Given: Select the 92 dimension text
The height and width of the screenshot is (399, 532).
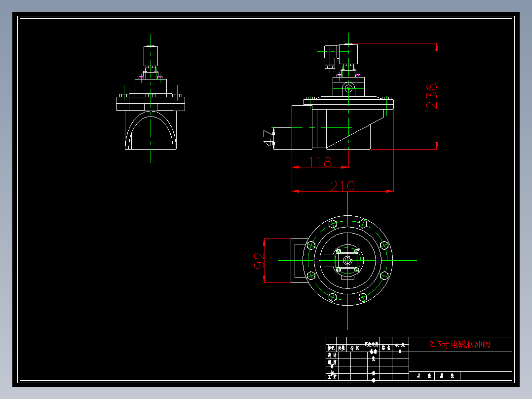Looking at the screenshot, I should pos(259,260).
